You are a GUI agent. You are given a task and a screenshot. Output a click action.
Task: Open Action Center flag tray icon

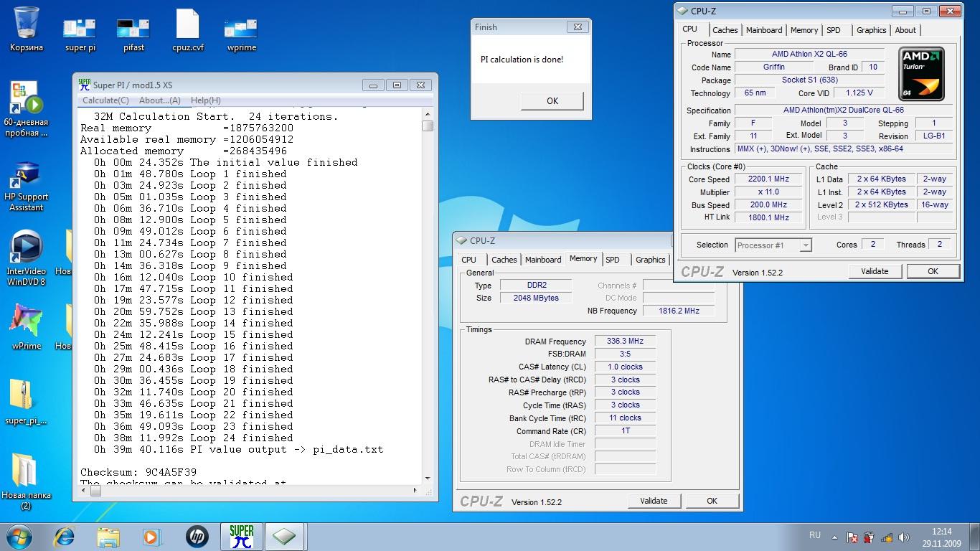pyautogui.click(x=852, y=537)
